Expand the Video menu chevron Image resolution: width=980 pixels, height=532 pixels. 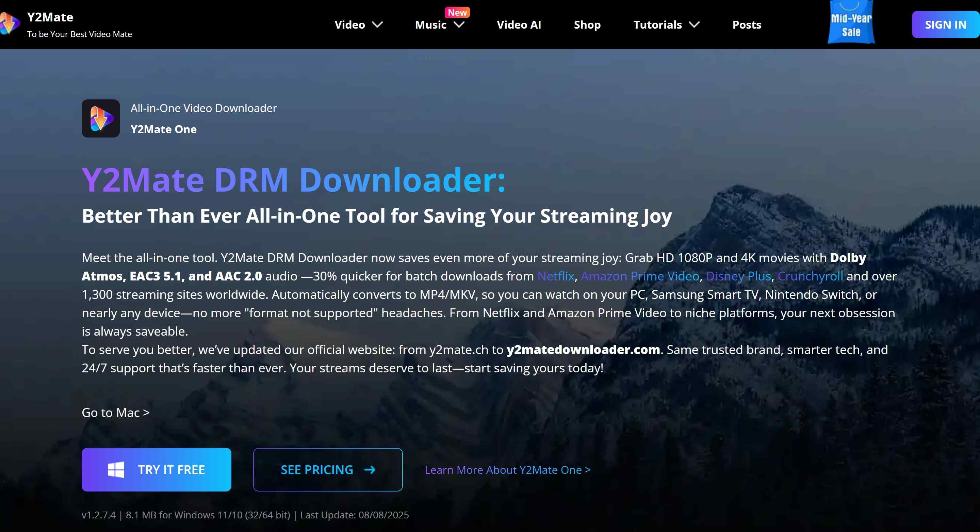pyautogui.click(x=377, y=25)
